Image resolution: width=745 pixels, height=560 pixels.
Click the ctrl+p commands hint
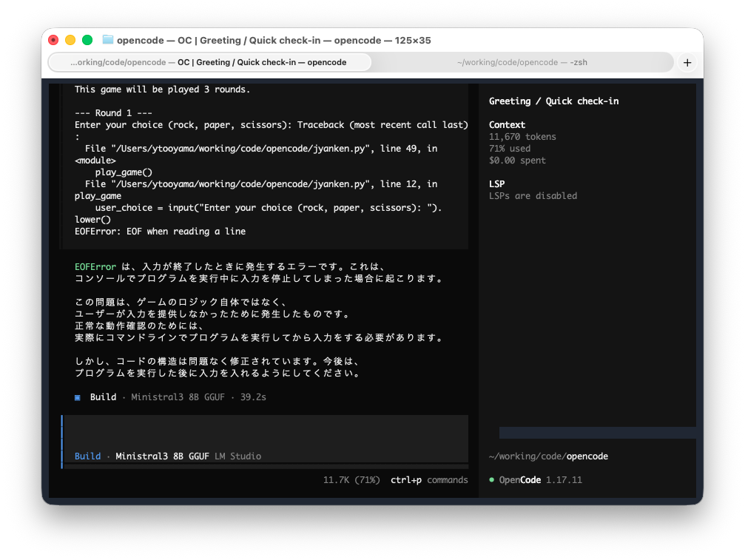pos(429,479)
